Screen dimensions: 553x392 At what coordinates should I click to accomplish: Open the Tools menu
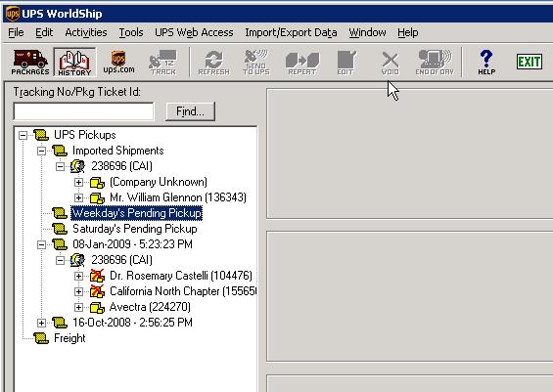[x=131, y=32]
